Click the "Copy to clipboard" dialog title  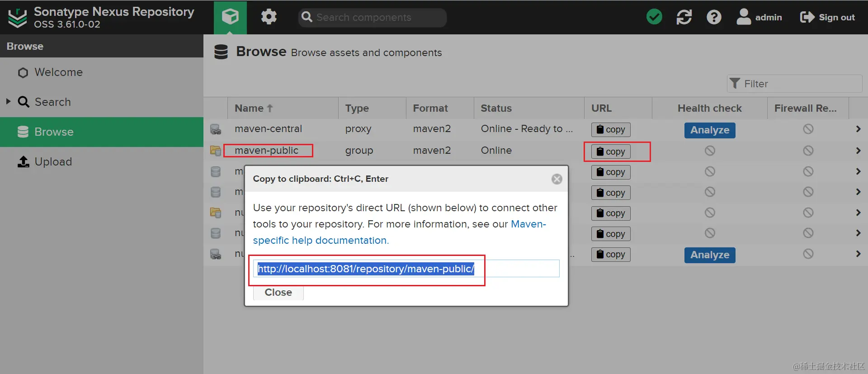click(x=321, y=179)
